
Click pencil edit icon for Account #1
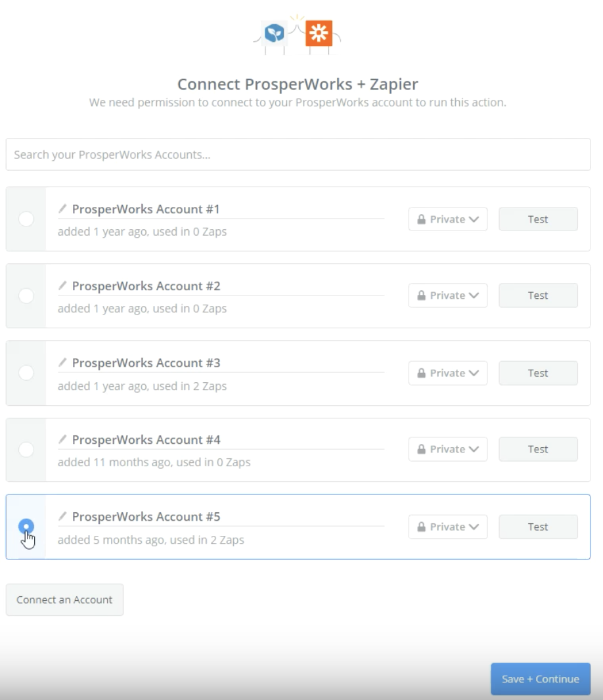(62, 208)
